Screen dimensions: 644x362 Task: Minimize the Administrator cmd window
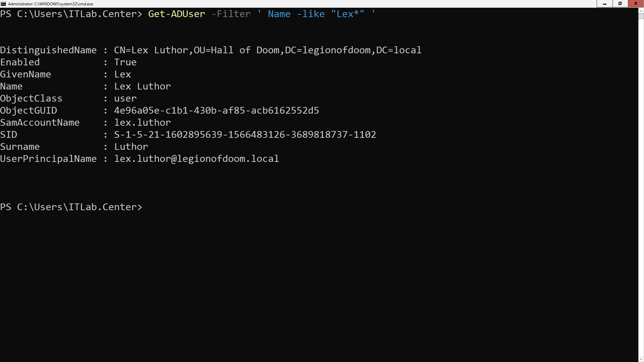(x=604, y=4)
